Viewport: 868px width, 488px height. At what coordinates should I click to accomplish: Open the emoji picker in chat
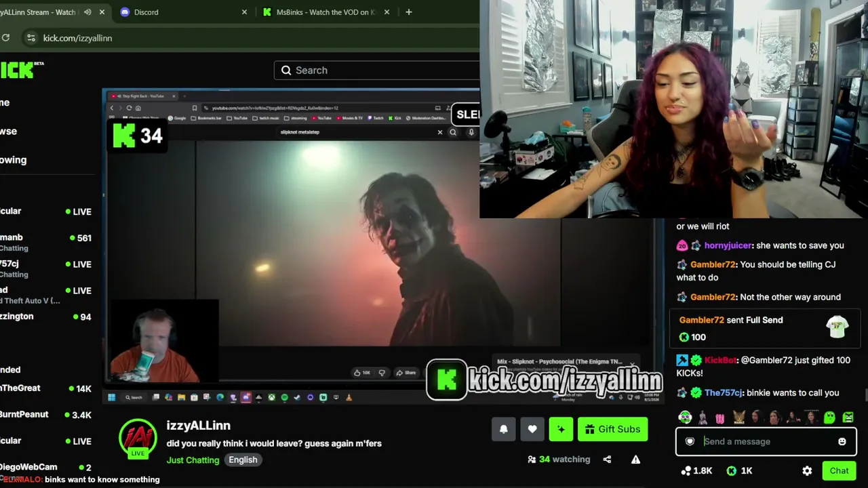pos(842,442)
